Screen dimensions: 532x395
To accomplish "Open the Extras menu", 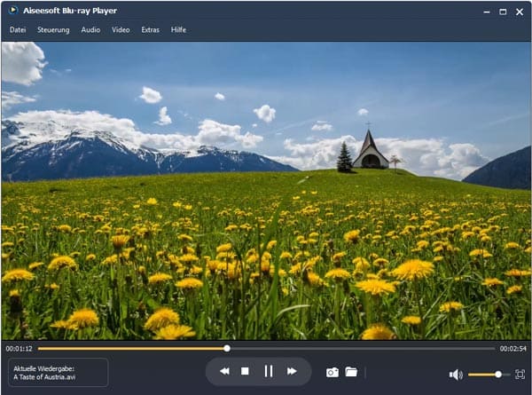I will [x=150, y=29].
